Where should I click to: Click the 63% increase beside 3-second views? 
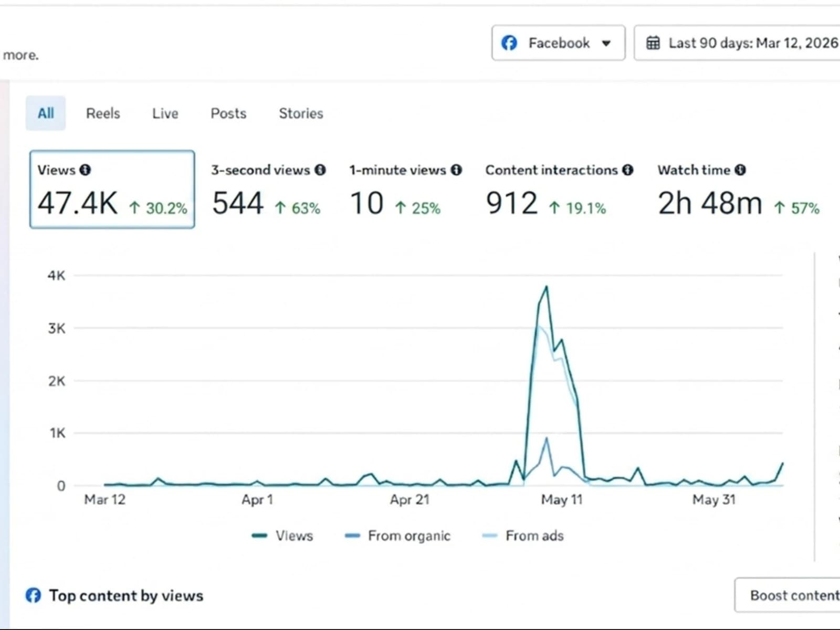pos(297,208)
